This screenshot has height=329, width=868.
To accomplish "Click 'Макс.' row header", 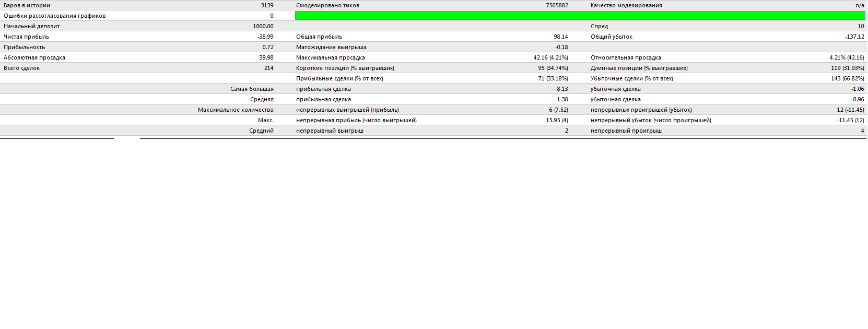I will coord(266,120).
